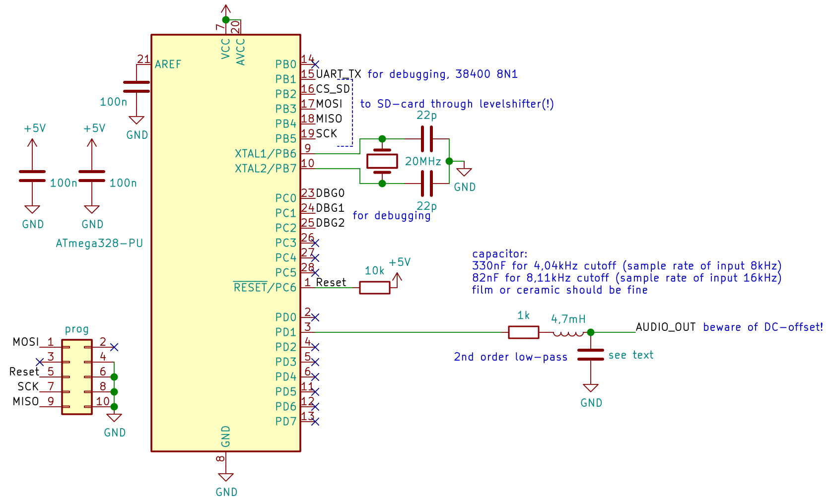Click the no-connect marker on PC3
831x504 pixels.
tap(315, 243)
